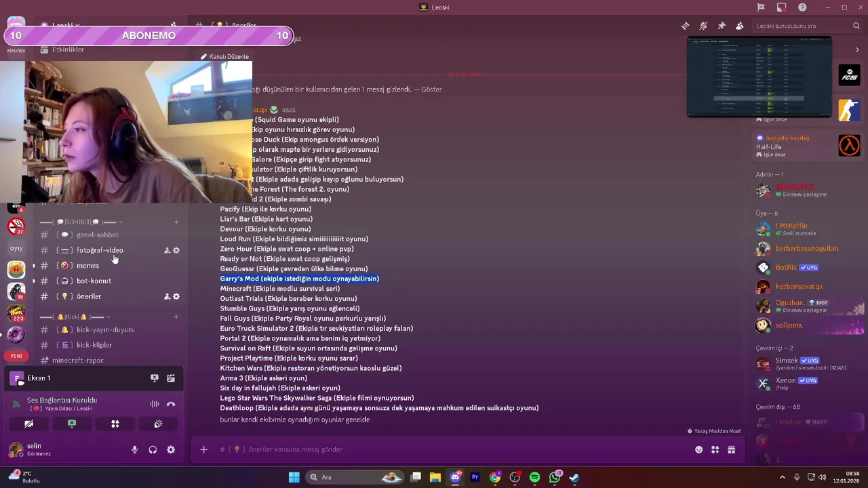Collapse the SOHBET category
The image size is (868, 488).
click(81, 222)
